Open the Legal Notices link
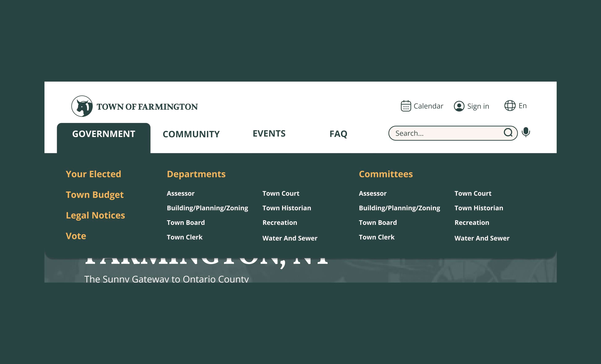 pos(95,215)
